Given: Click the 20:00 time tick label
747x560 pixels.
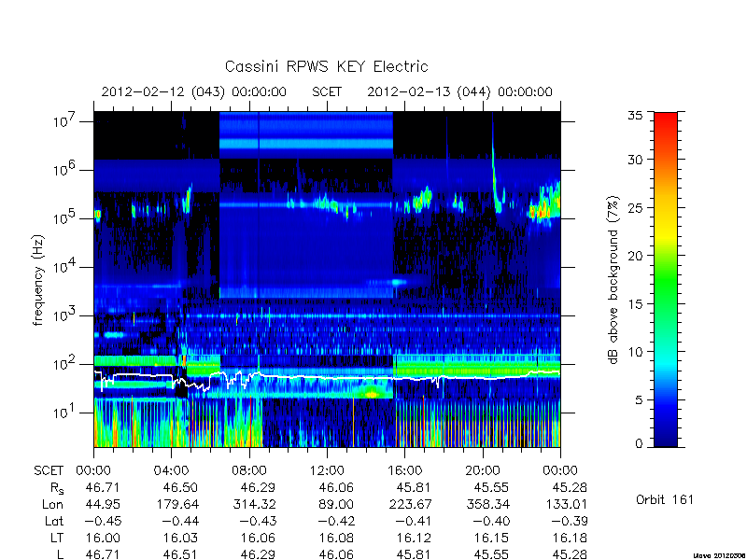Looking at the screenshot, I should click(x=482, y=470).
